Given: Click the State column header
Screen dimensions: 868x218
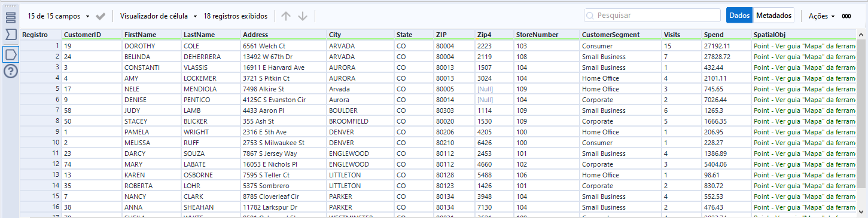Looking at the screenshot, I should 414,35.
